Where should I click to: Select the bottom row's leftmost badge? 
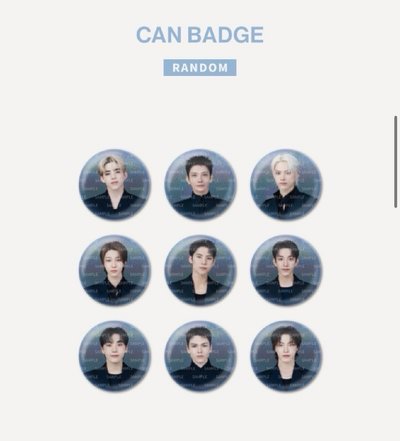tap(115, 356)
